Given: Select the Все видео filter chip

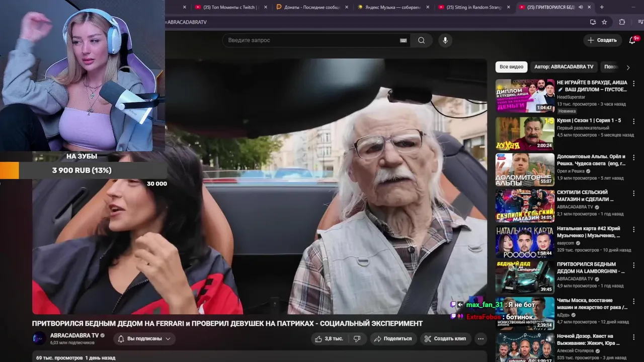Looking at the screenshot, I should point(511,67).
